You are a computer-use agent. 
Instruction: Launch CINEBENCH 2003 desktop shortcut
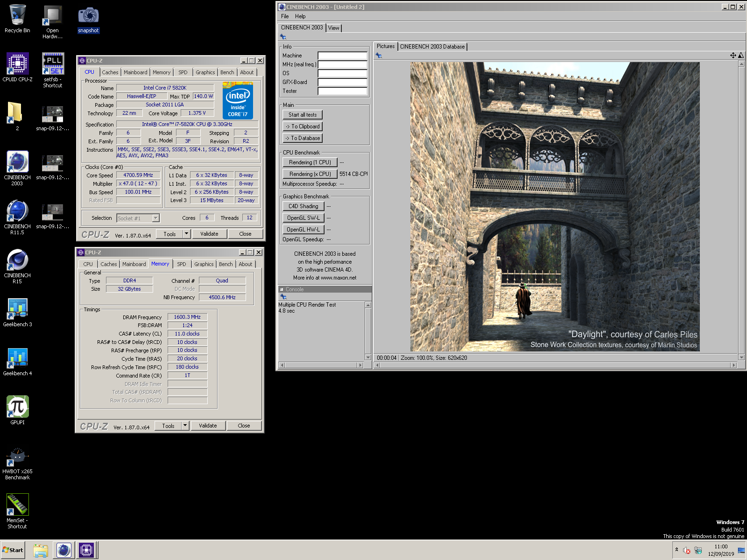tap(17, 168)
